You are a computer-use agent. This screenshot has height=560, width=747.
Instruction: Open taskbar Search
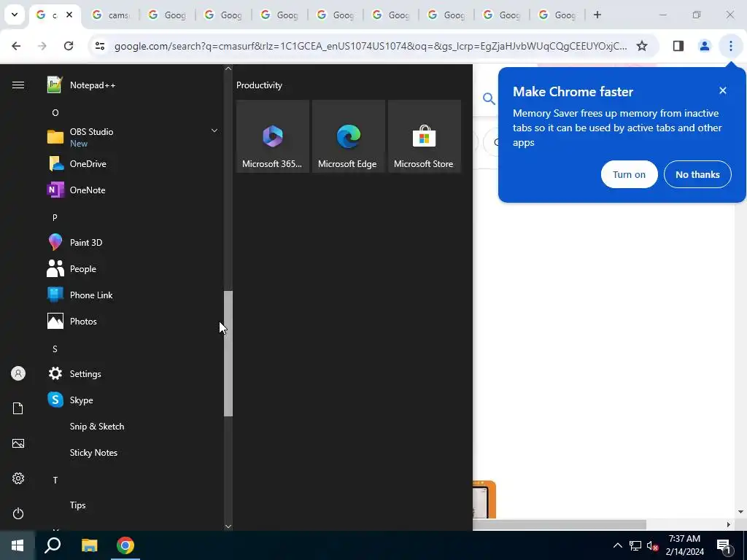53,545
